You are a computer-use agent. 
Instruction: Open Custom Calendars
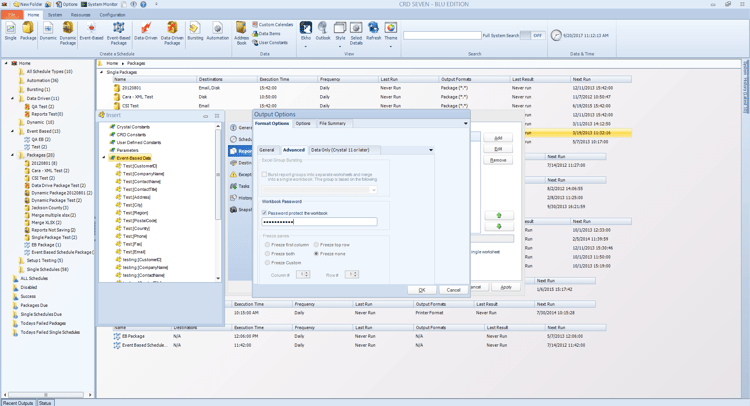[x=273, y=24]
